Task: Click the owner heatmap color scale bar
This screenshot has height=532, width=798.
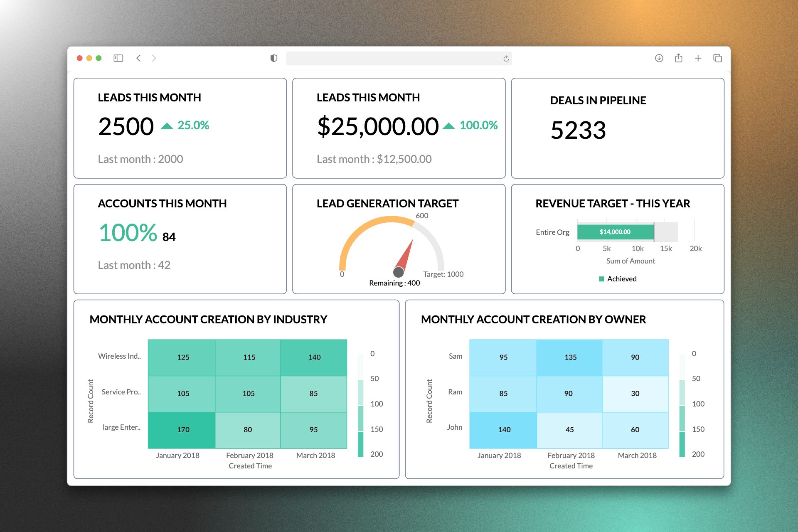Action: (x=682, y=405)
